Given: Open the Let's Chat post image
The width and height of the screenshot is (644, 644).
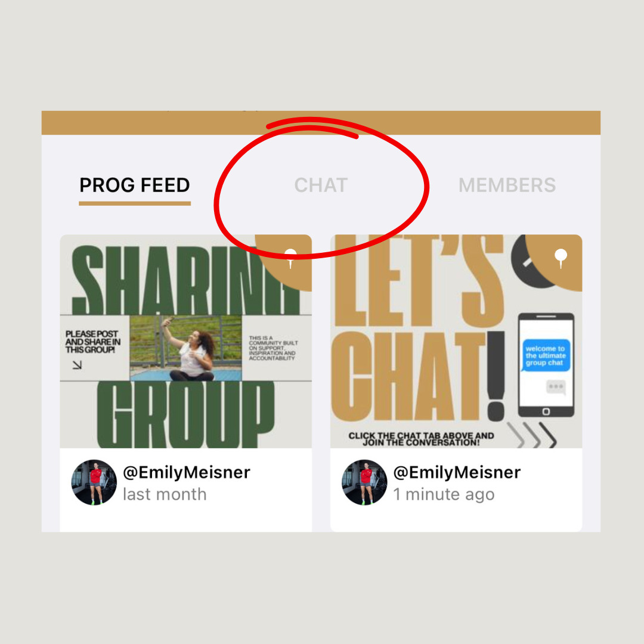Looking at the screenshot, I should click(x=456, y=341).
